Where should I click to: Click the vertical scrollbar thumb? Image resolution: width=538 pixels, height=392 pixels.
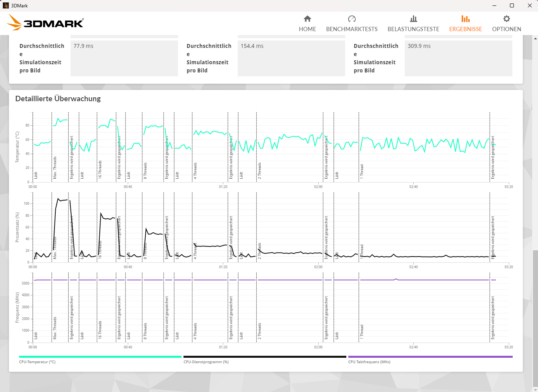pos(535,319)
